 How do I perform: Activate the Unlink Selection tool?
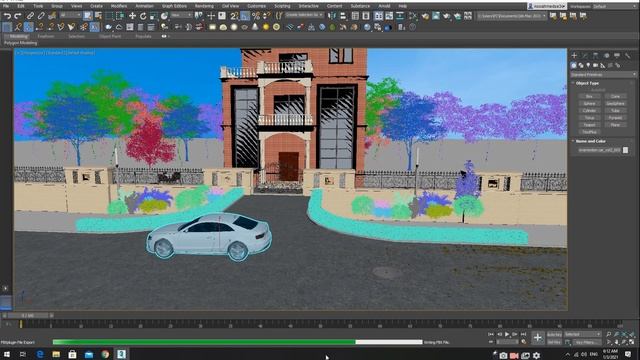(41, 16)
